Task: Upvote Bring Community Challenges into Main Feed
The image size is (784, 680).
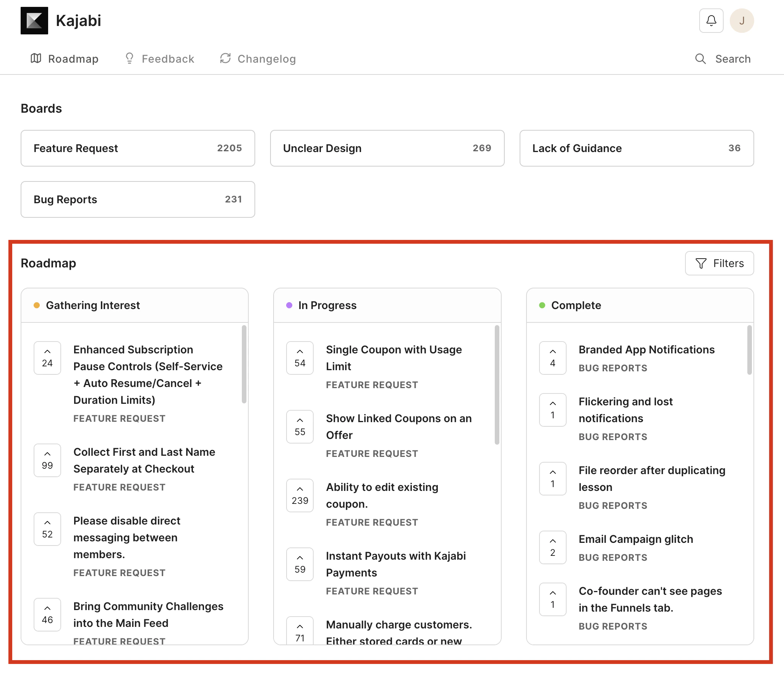Action: click(x=47, y=615)
